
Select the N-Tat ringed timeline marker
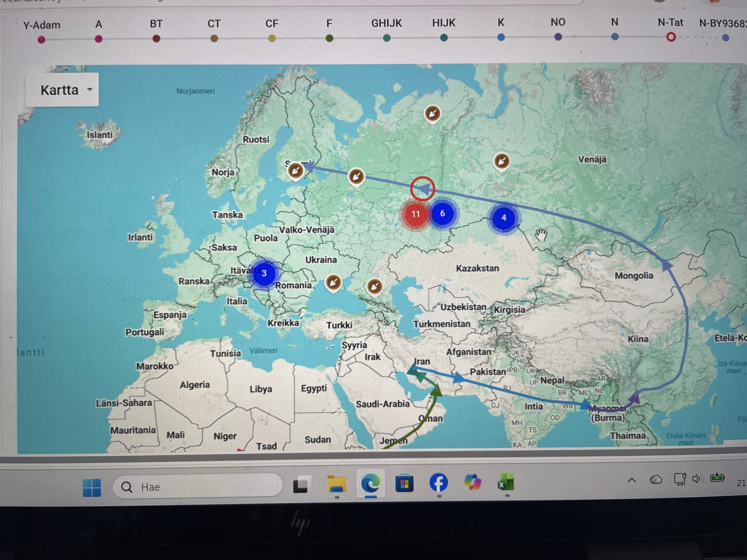point(671,37)
